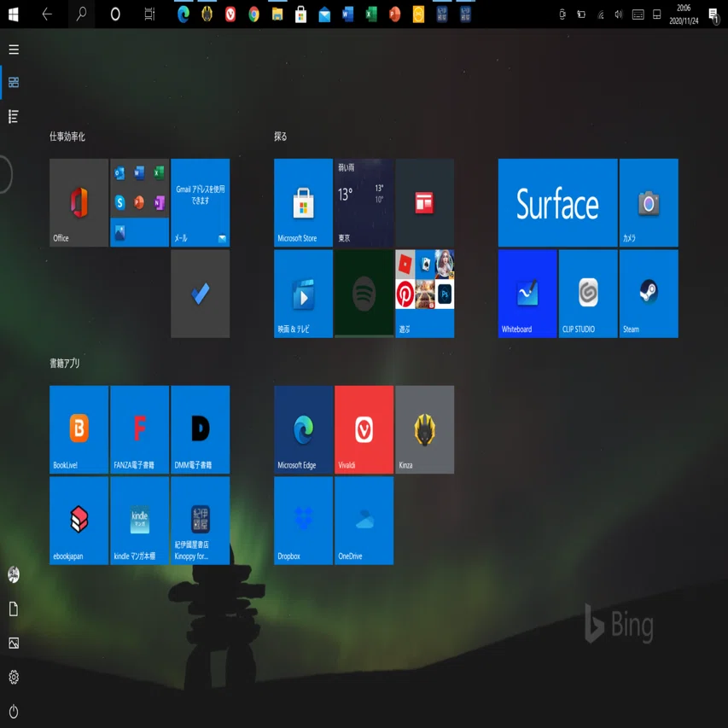Launch the FANZA電子書籍 tile
Screen dimensions: 728x728
click(139, 429)
